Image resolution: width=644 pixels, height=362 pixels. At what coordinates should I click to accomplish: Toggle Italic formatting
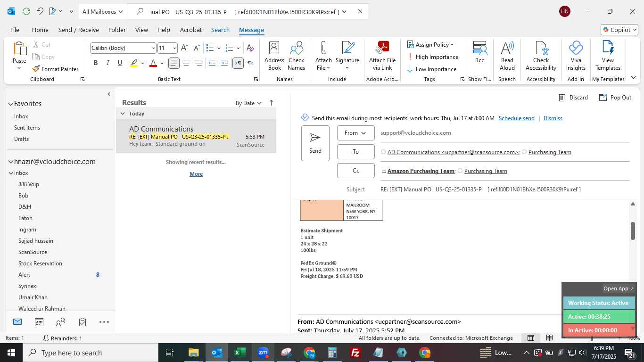coord(108,63)
